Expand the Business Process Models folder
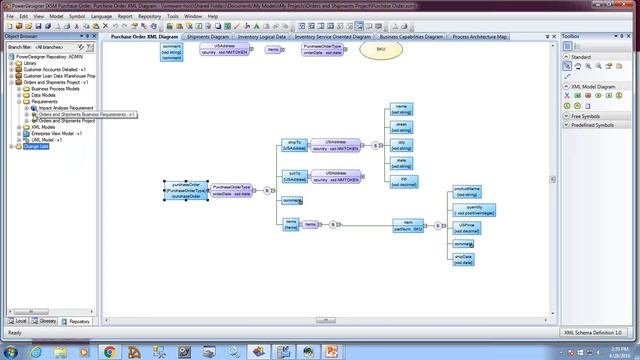Screen dimensions: 640x360 pos(19,89)
